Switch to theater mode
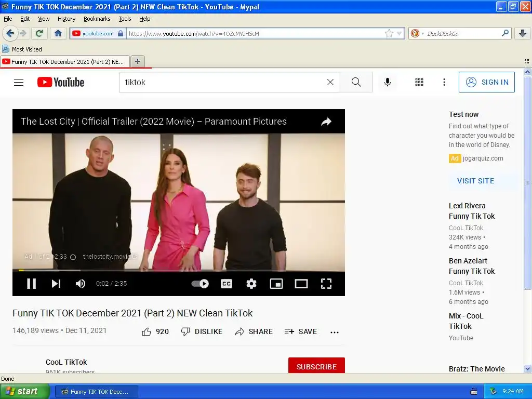Image resolution: width=532 pixels, height=399 pixels. (301, 284)
